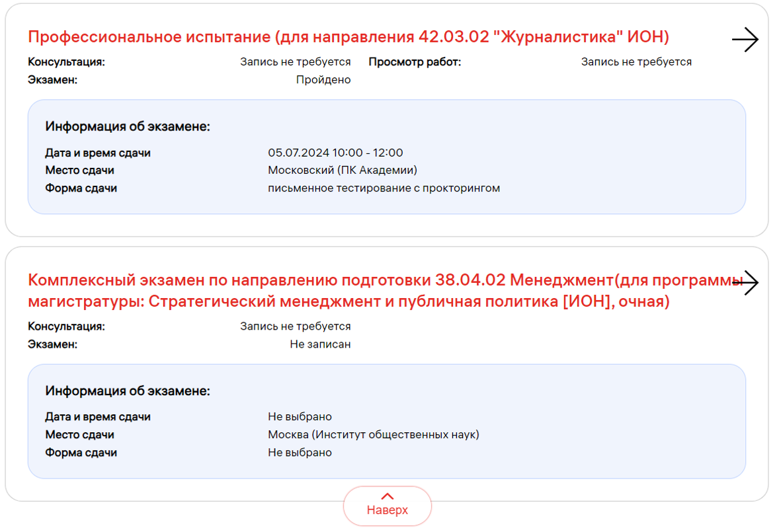
Task: Click Информация об экзамене heading in Журналистика card
Action: [x=128, y=126]
